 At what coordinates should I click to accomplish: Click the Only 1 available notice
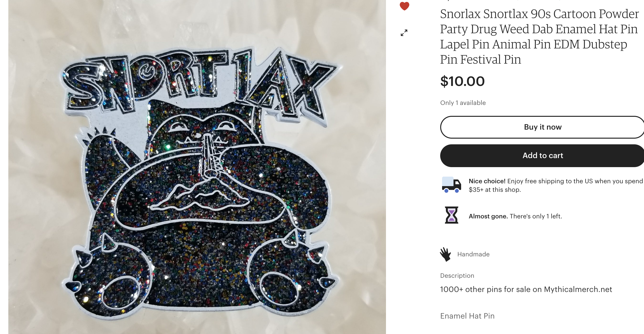[x=463, y=103]
